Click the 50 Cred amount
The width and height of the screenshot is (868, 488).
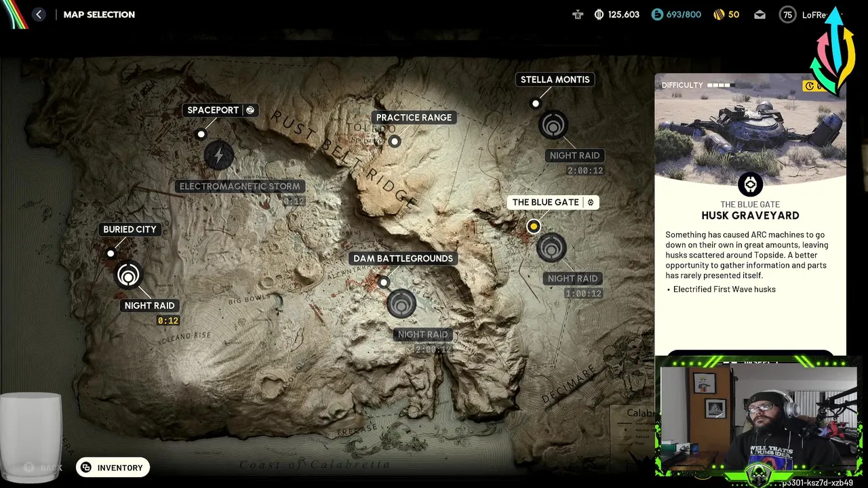pos(734,14)
